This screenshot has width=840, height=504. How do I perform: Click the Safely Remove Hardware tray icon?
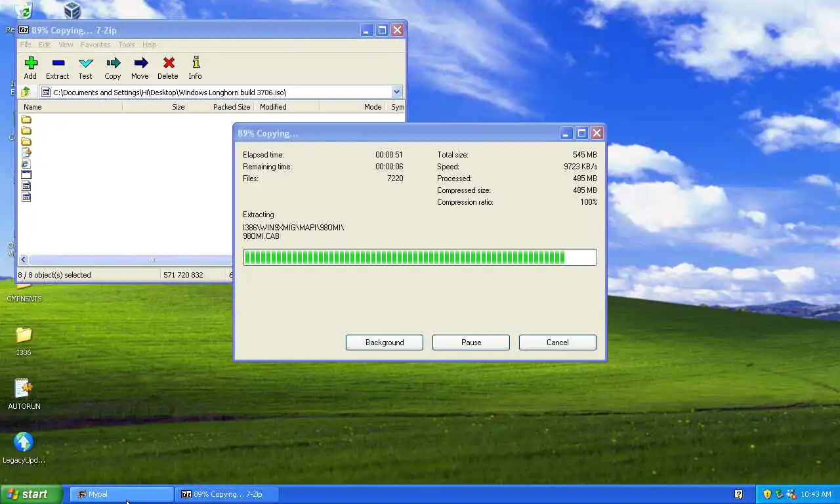[x=779, y=494]
